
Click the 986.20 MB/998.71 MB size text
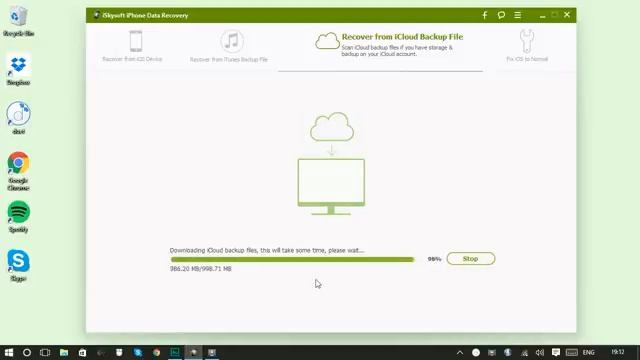pyautogui.click(x=200, y=269)
